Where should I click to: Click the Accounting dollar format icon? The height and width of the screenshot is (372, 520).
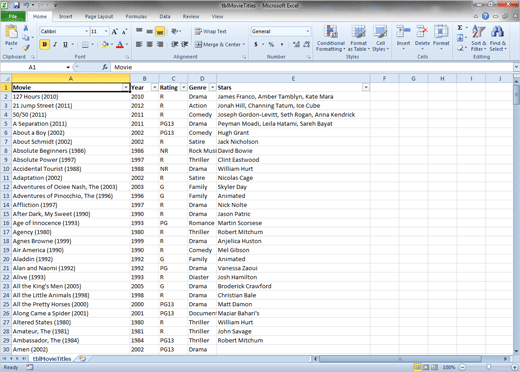256,44
